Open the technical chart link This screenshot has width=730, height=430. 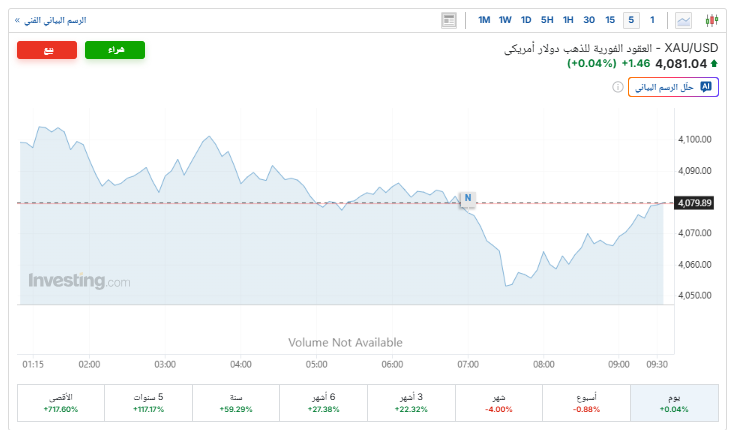click(x=50, y=20)
